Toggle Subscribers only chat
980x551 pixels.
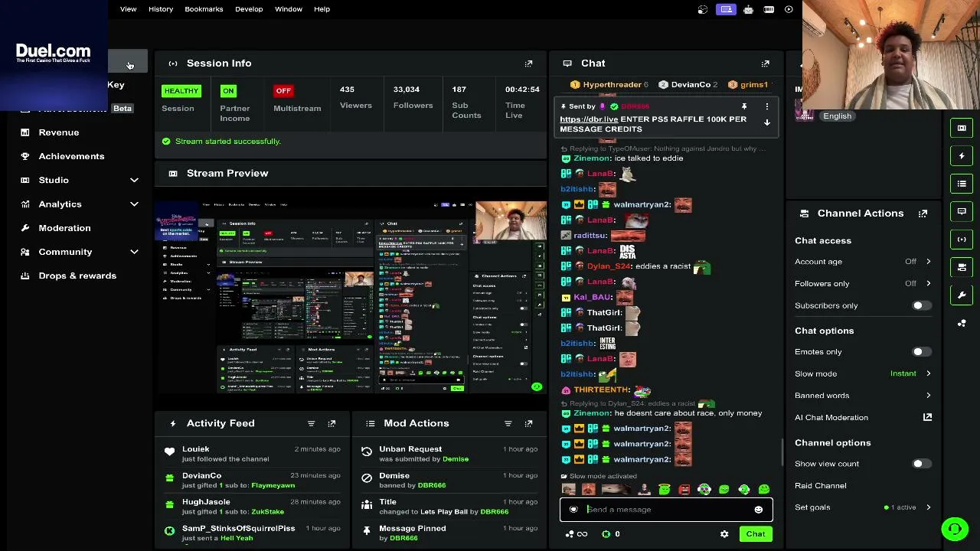pyautogui.click(x=921, y=305)
